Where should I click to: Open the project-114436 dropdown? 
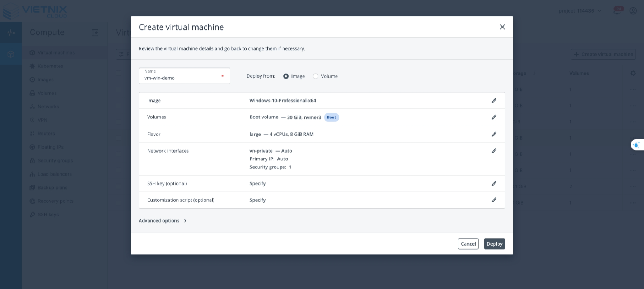tap(580, 11)
